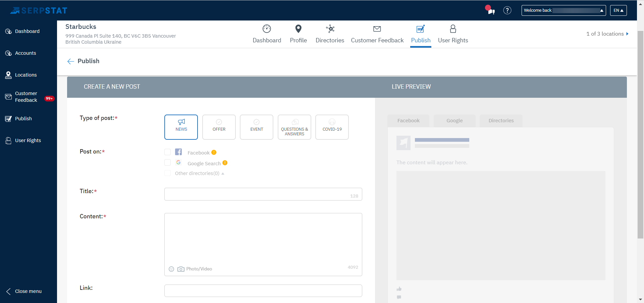Click Facebook warning info icon
The width and height of the screenshot is (644, 303).
(214, 153)
